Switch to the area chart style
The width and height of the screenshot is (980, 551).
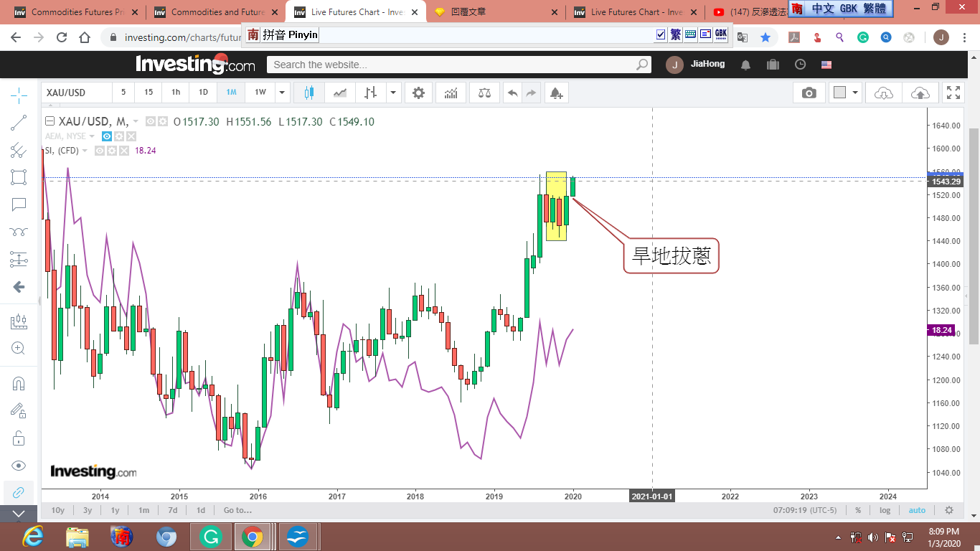coord(340,93)
